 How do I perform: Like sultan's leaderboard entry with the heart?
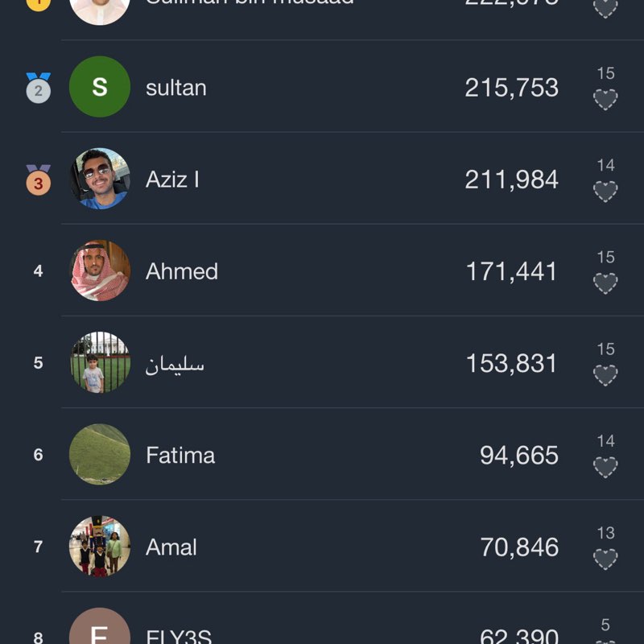coord(605,99)
